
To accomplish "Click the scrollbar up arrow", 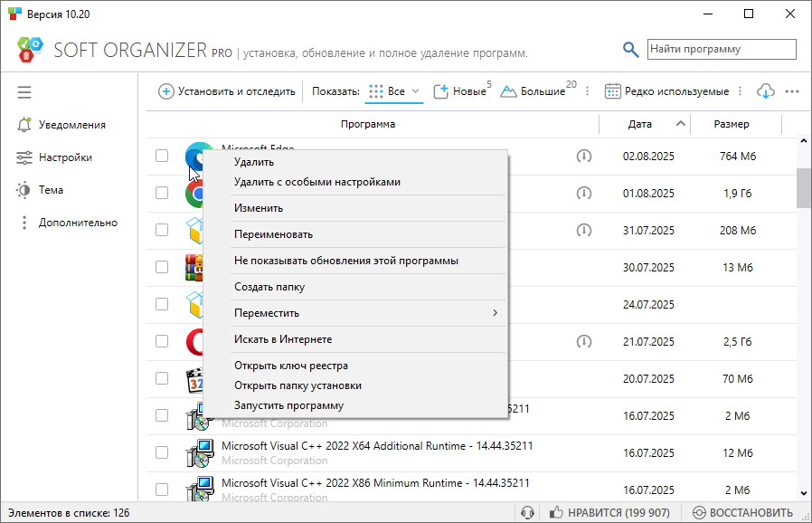I will point(804,141).
